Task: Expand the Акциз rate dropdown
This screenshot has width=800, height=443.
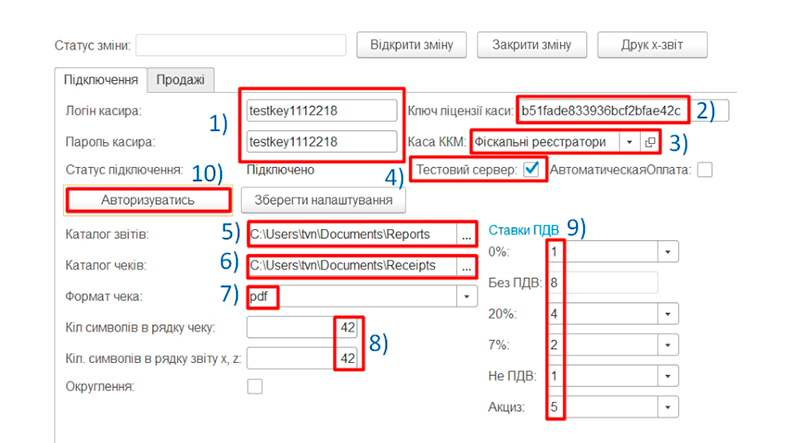Action: pyautogui.click(x=666, y=407)
